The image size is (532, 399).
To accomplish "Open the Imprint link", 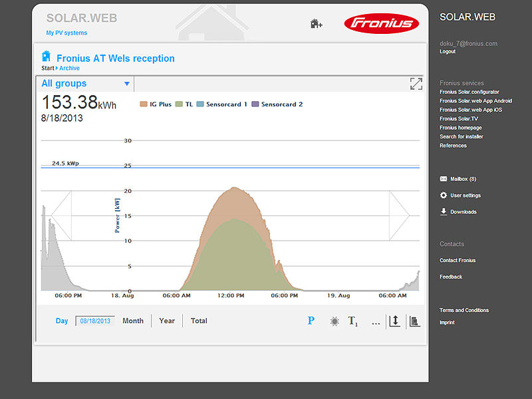I will (x=447, y=323).
